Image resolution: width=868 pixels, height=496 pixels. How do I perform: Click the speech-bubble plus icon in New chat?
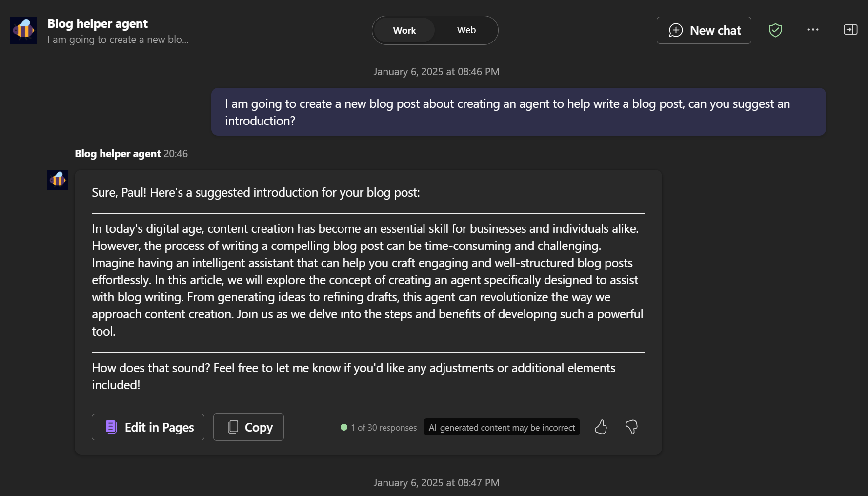point(676,30)
